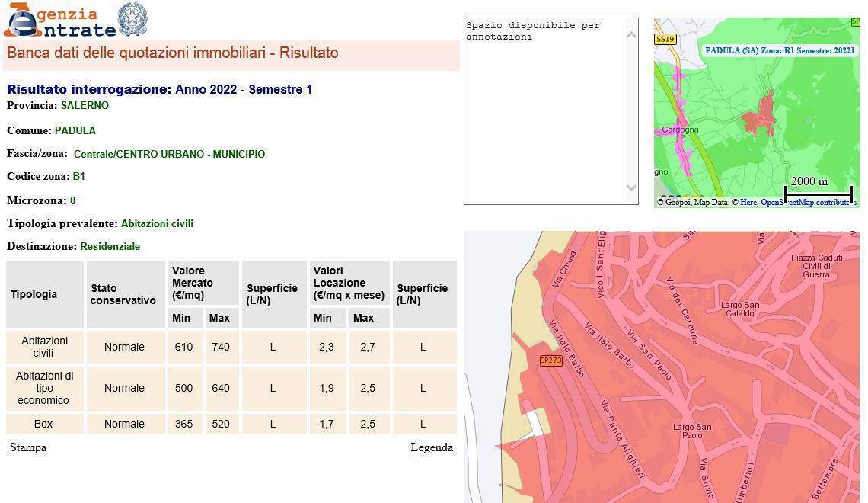Click the pink Cardogna zone on overview map

point(680,130)
